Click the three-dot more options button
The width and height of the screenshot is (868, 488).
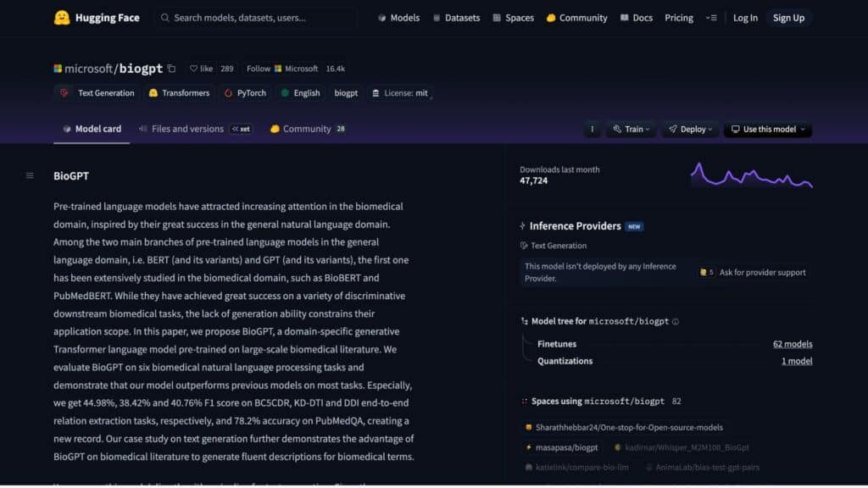(x=592, y=130)
